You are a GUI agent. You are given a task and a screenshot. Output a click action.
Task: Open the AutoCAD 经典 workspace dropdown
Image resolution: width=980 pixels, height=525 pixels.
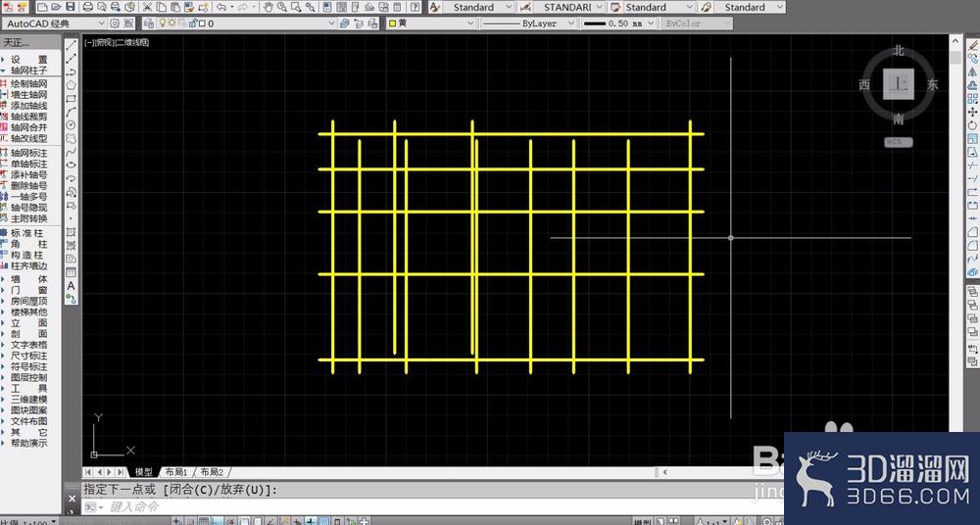point(54,24)
